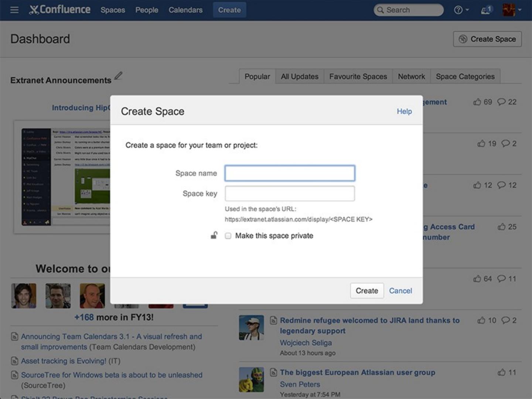This screenshot has height=399, width=532.
Task: Click the Confluence logo
Action: (x=59, y=10)
